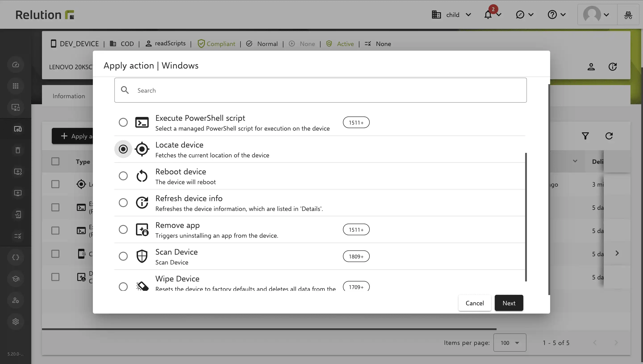Image resolution: width=643 pixels, height=364 pixels.
Task: Open the items per page dropdown
Action: point(510,343)
